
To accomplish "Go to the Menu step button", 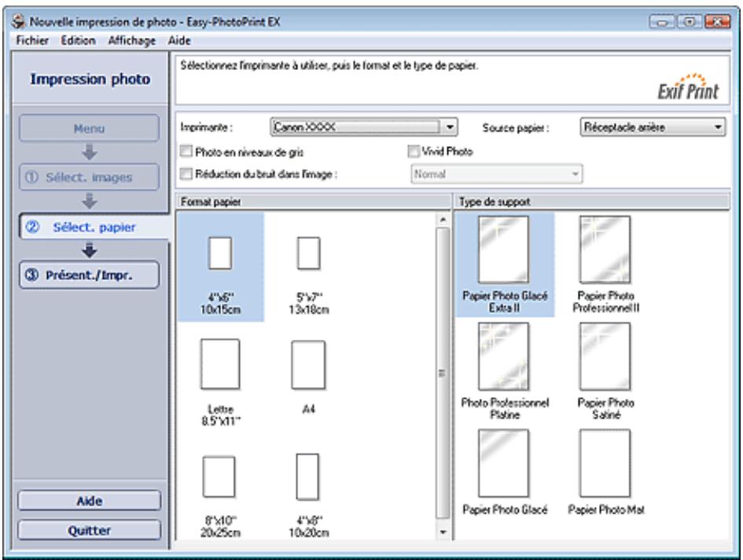I will click(89, 128).
